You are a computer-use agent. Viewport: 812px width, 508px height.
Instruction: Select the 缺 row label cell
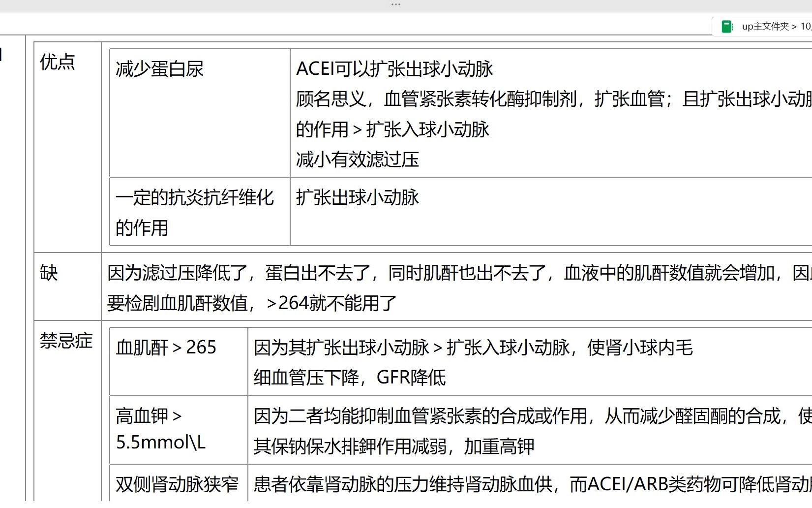point(68,286)
